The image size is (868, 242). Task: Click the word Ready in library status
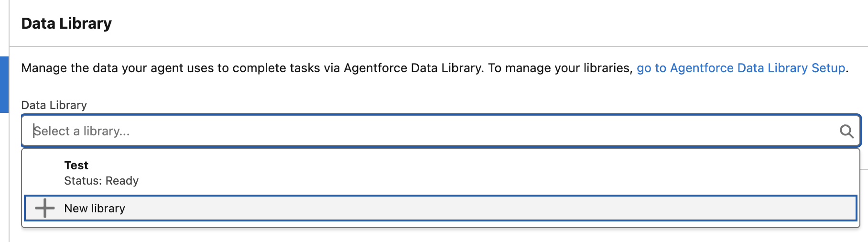(x=122, y=181)
